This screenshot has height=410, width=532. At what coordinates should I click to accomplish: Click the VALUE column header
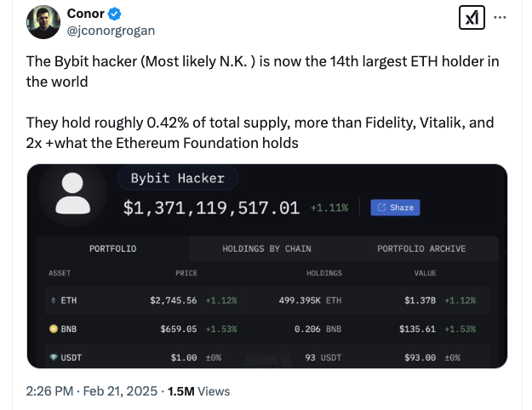425,273
